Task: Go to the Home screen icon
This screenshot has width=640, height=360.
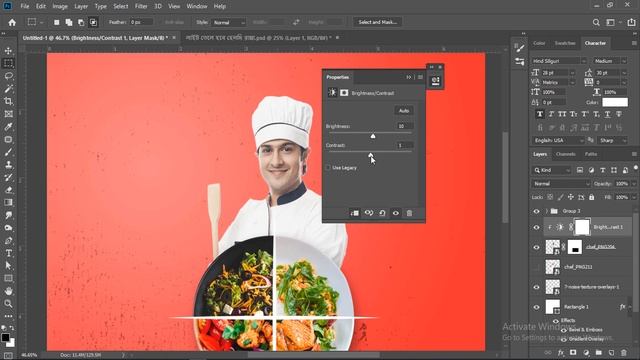Action: point(12,22)
